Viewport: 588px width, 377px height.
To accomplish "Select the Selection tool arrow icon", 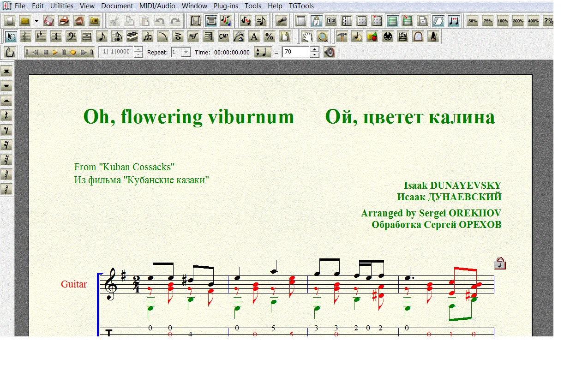I will click(11, 36).
